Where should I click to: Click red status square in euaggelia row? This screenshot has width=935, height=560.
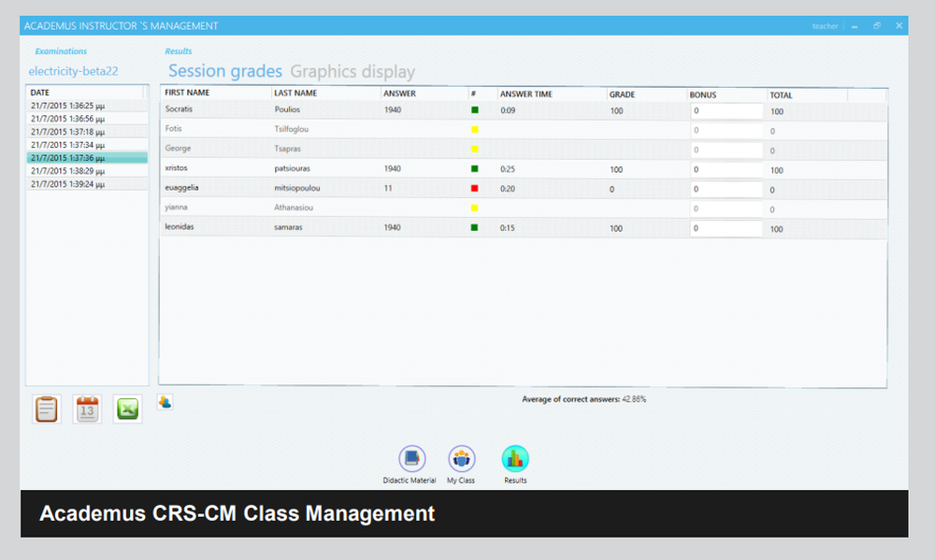pos(475,189)
